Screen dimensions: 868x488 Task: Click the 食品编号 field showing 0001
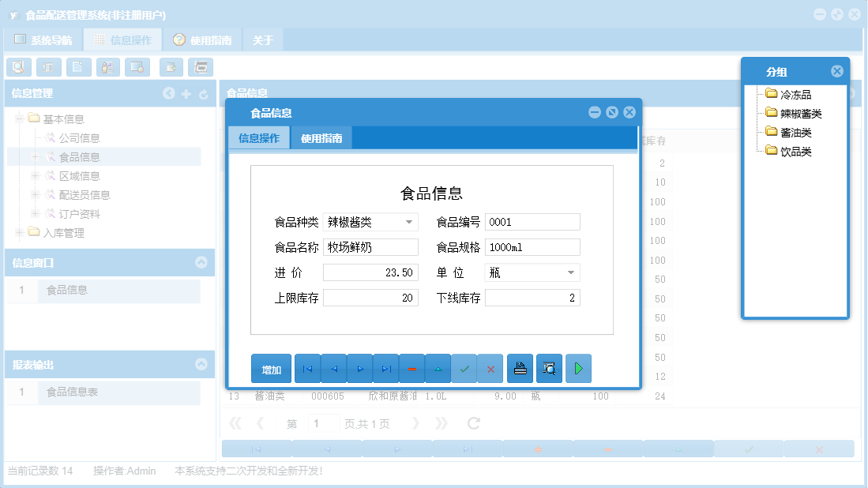(532, 222)
